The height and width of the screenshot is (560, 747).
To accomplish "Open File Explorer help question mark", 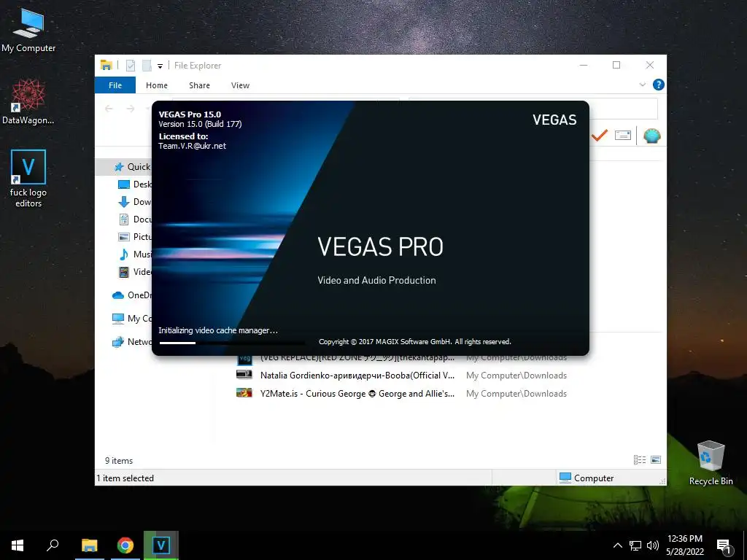I will tap(659, 85).
